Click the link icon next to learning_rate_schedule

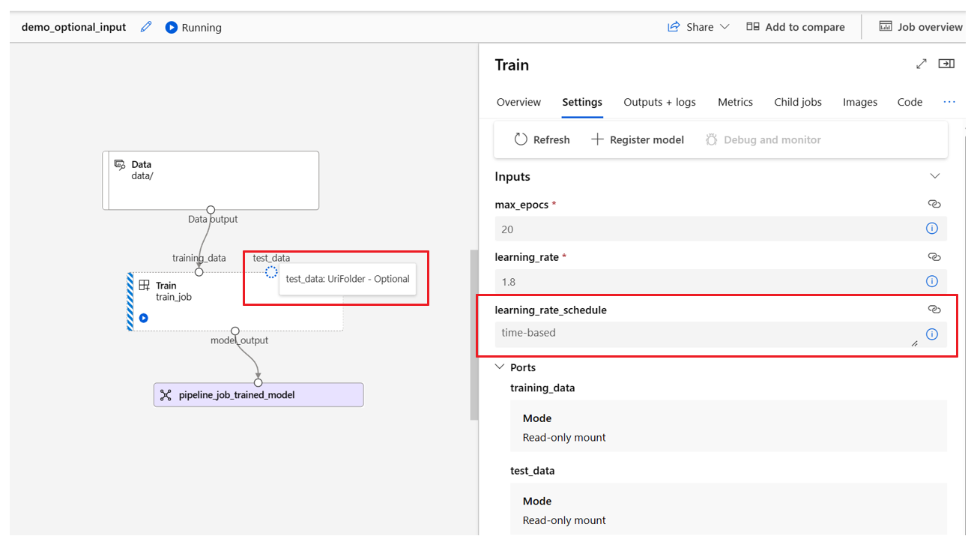click(x=934, y=309)
